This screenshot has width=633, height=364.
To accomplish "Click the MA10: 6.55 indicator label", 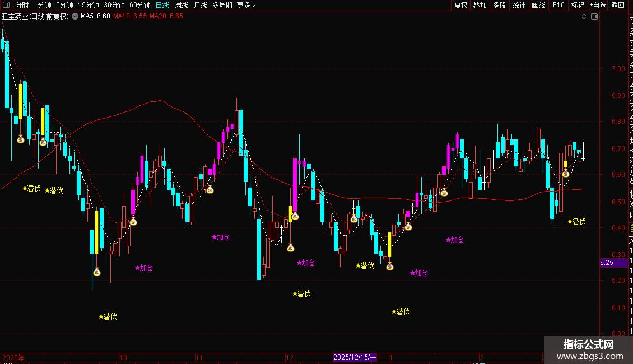I will (129, 17).
